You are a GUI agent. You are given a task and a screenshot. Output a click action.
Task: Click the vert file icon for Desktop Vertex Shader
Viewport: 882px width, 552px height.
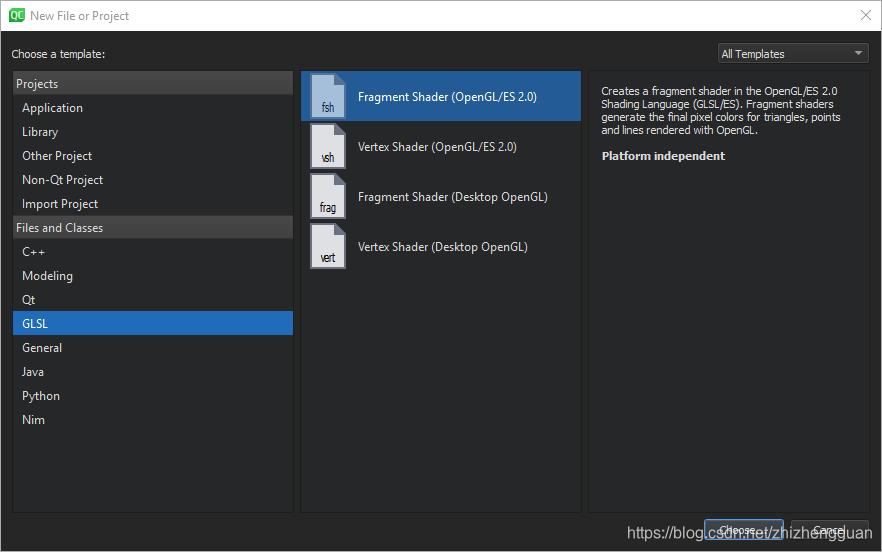tap(328, 246)
